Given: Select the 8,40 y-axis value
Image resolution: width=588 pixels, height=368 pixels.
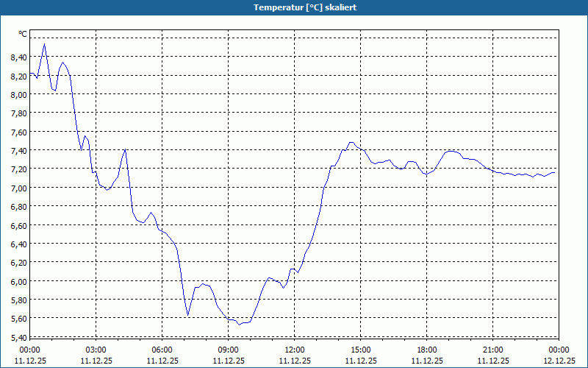Looking at the screenshot, I should click(x=19, y=57).
